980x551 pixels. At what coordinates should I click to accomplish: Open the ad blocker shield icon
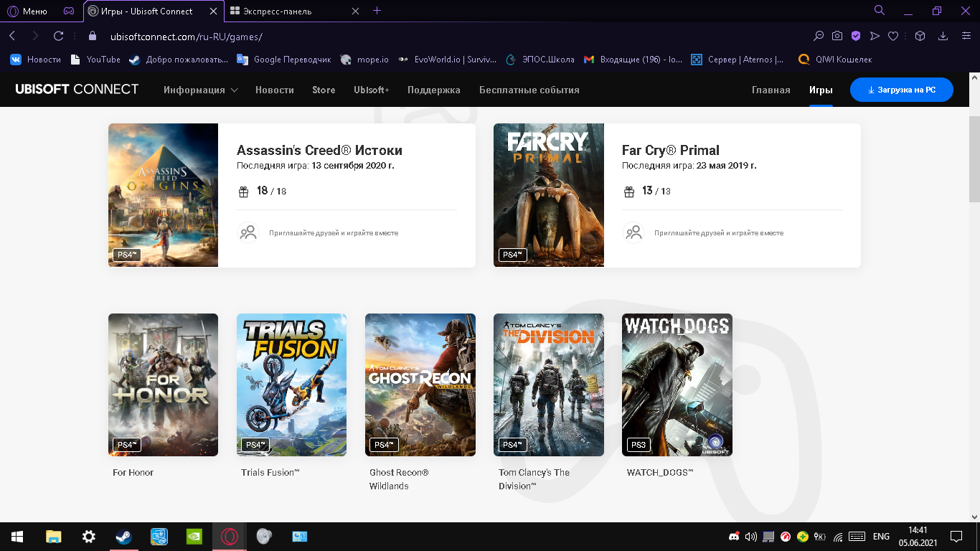(856, 36)
